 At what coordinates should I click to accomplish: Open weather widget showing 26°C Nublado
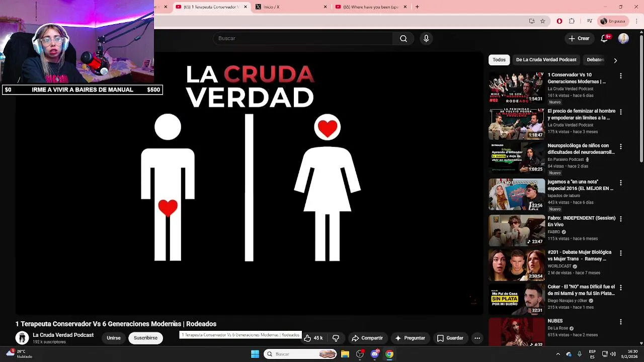[19, 354]
